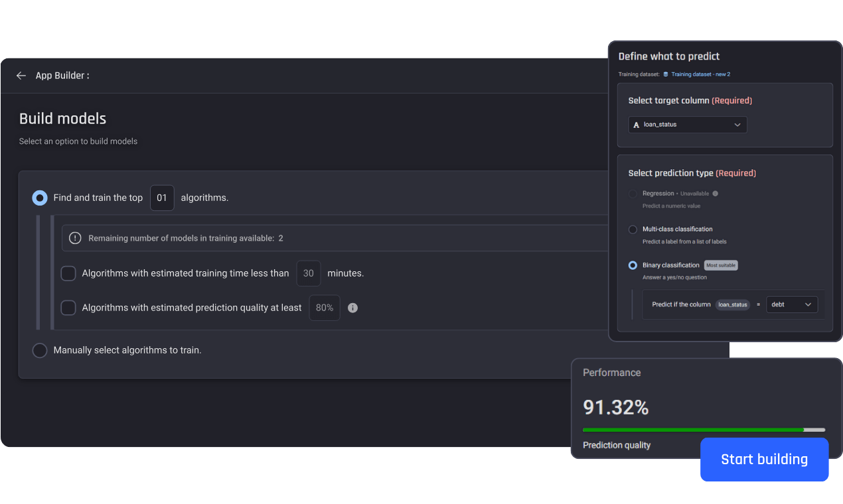The image size is (843, 504).
Task: Click the 'Define what to predict' title
Action: click(669, 56)
